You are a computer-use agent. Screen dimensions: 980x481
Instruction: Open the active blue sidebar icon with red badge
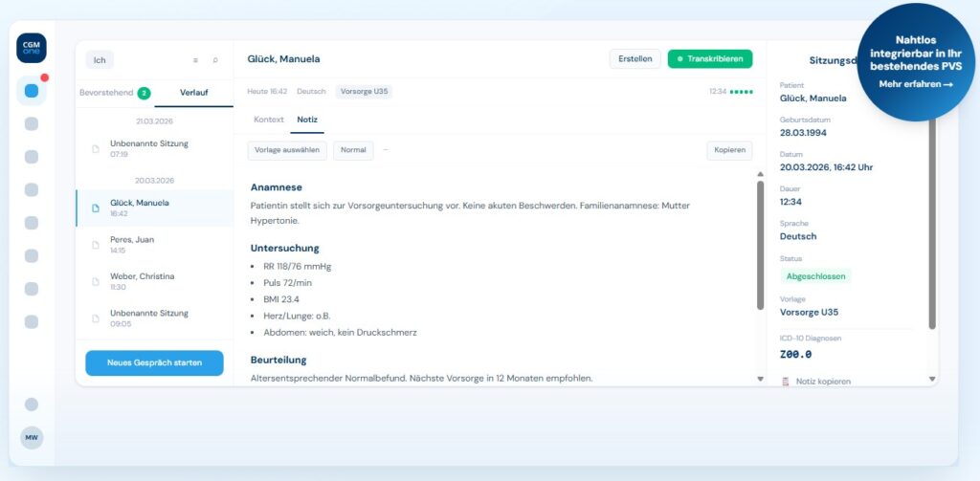(x=32, y=91)
